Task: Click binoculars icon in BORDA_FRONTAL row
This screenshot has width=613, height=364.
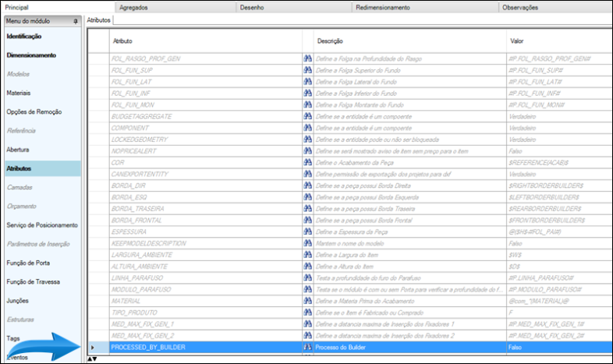Action: click(x=308, y=220)
